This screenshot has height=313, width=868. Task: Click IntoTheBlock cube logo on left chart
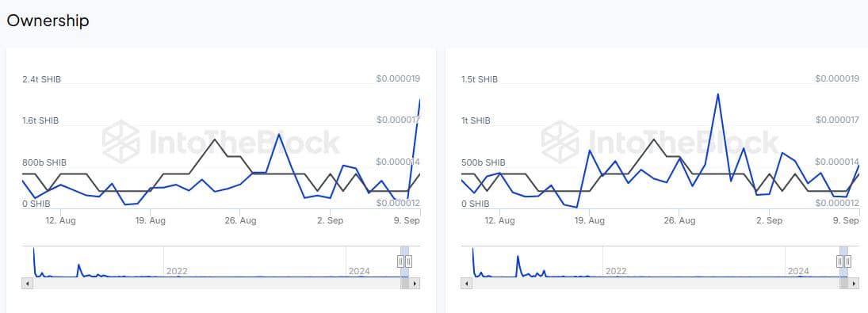(120, 142)
